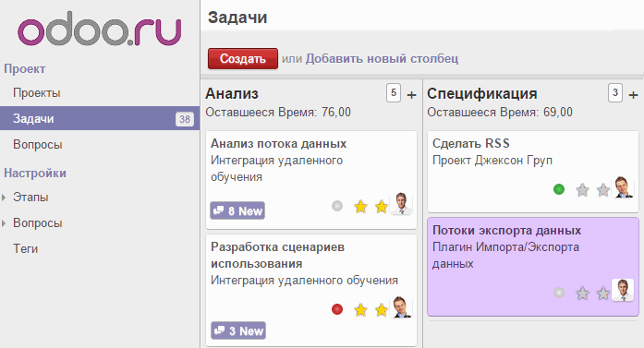Select Теги in the sidebar menu
644x348 pixels.
(x=26, y=248)
